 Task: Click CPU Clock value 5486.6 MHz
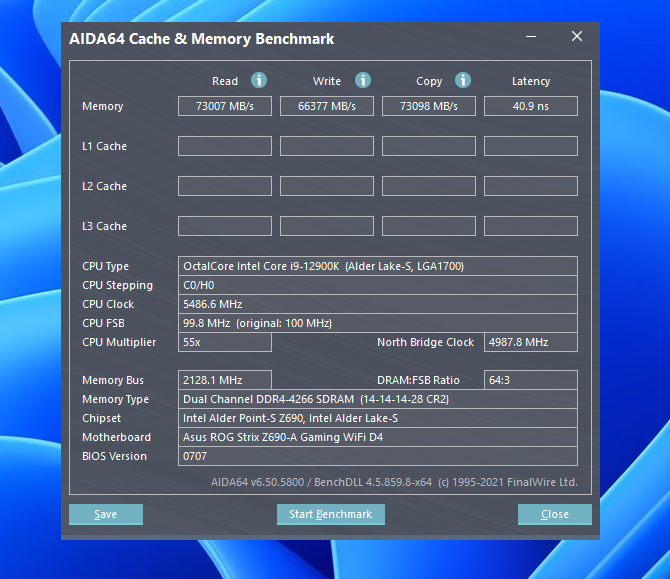click(378, 304)
